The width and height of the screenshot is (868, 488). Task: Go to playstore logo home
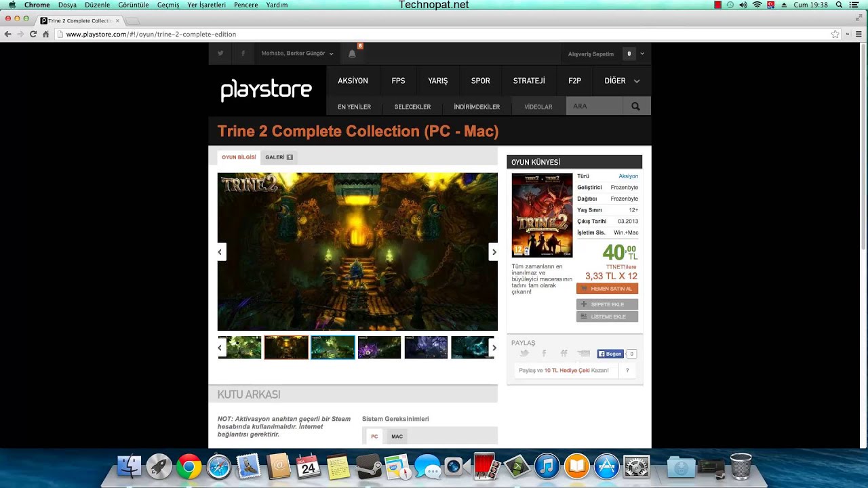267,90
